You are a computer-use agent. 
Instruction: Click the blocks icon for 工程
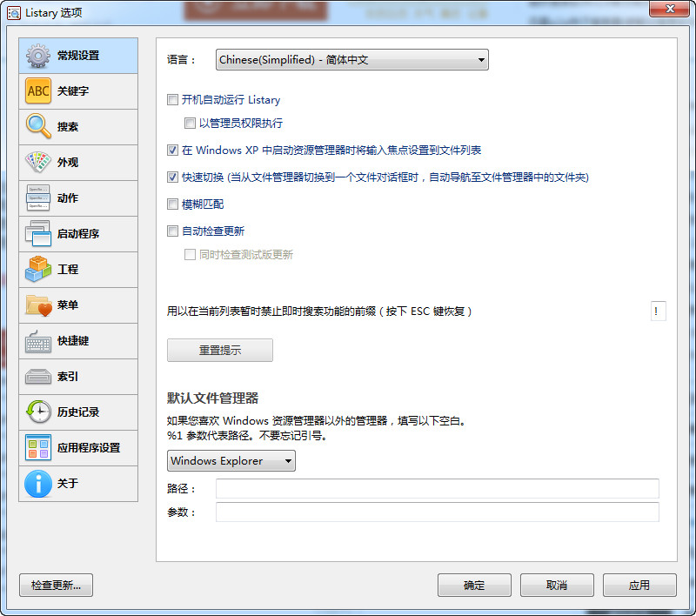38,270
